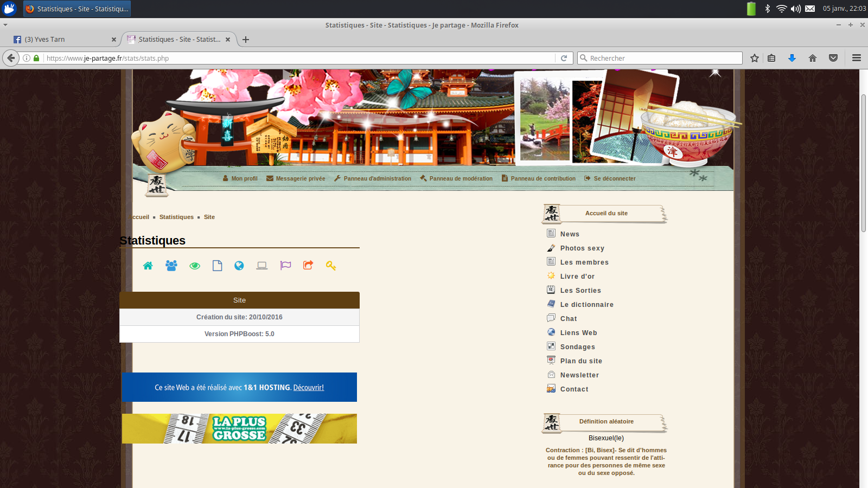Open Livre d'or sidebar link

tap(577, 277)
